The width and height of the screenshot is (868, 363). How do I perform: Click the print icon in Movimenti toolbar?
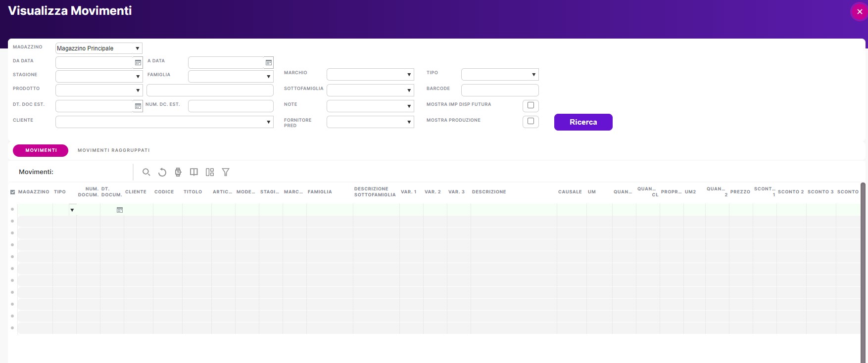point(178,172)
